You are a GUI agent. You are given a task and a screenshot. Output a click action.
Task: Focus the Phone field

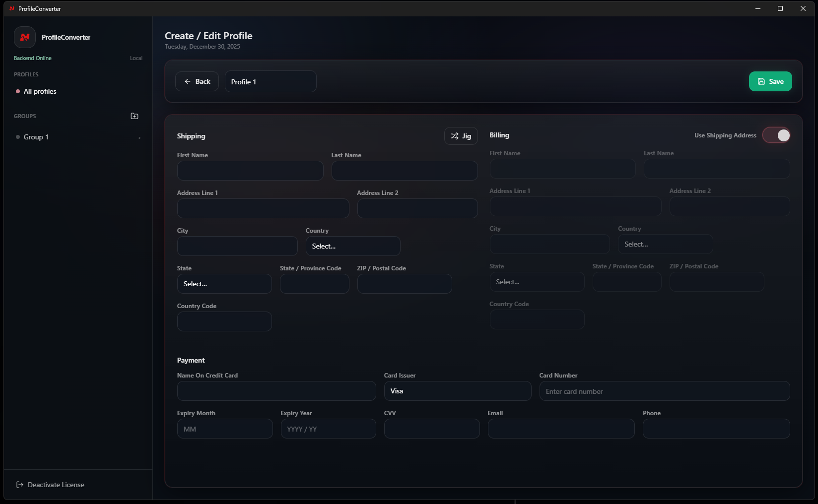pos(716,429)
